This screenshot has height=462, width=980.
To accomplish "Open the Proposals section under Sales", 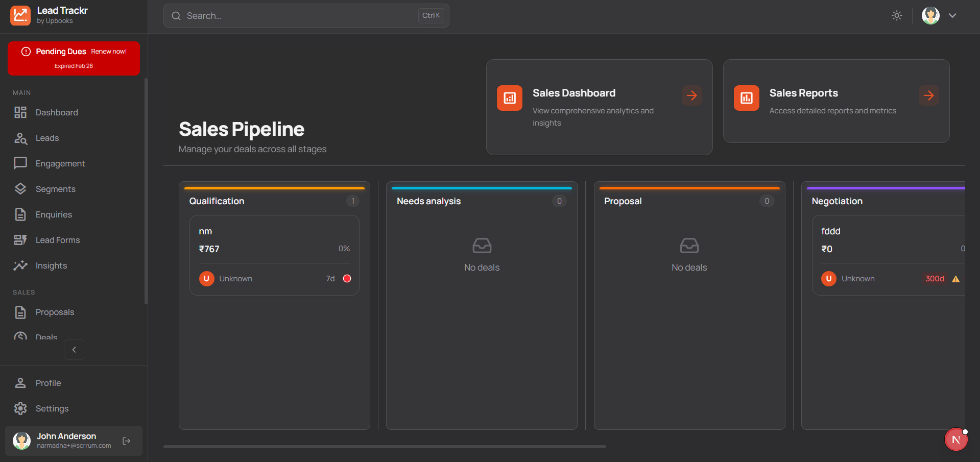I will pos(55,312).
